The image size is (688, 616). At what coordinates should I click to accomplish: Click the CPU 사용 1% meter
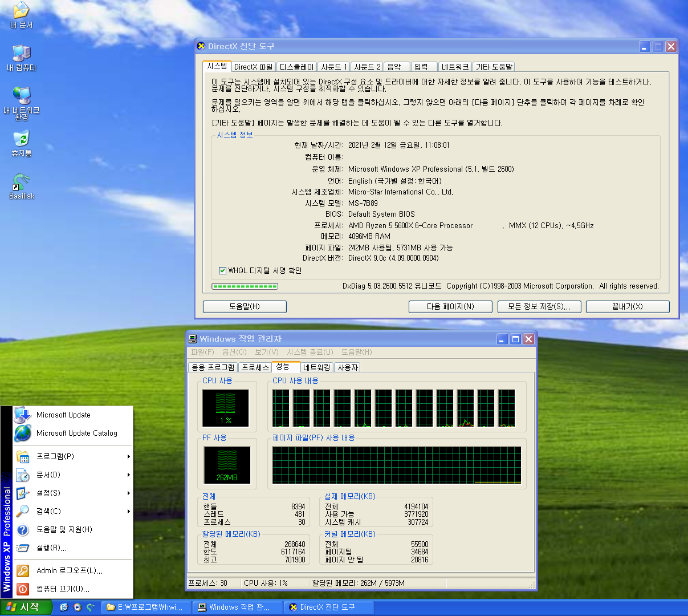coord(226,408)
